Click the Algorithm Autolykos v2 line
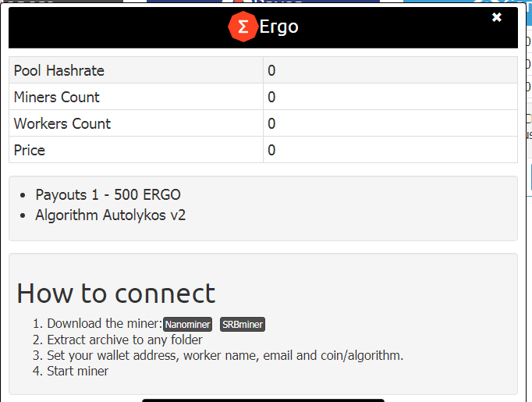This screenshot has width=532, height=402. pyautogui.click(x=111, y=215)
